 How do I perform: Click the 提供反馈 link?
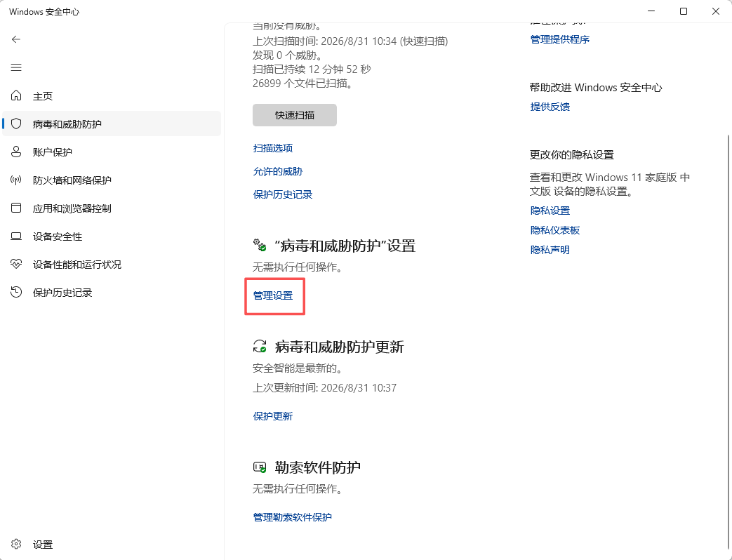click(x=550, y=107)
